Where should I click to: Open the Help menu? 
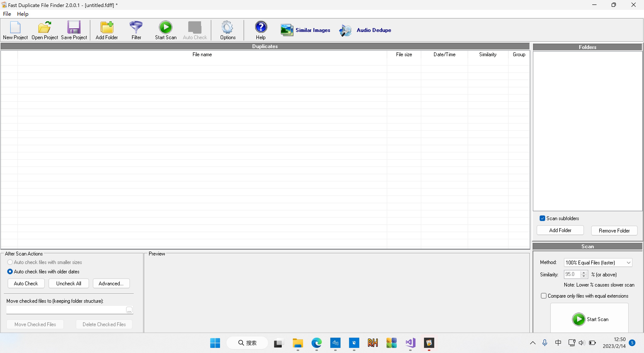click(x=23, y=14)
